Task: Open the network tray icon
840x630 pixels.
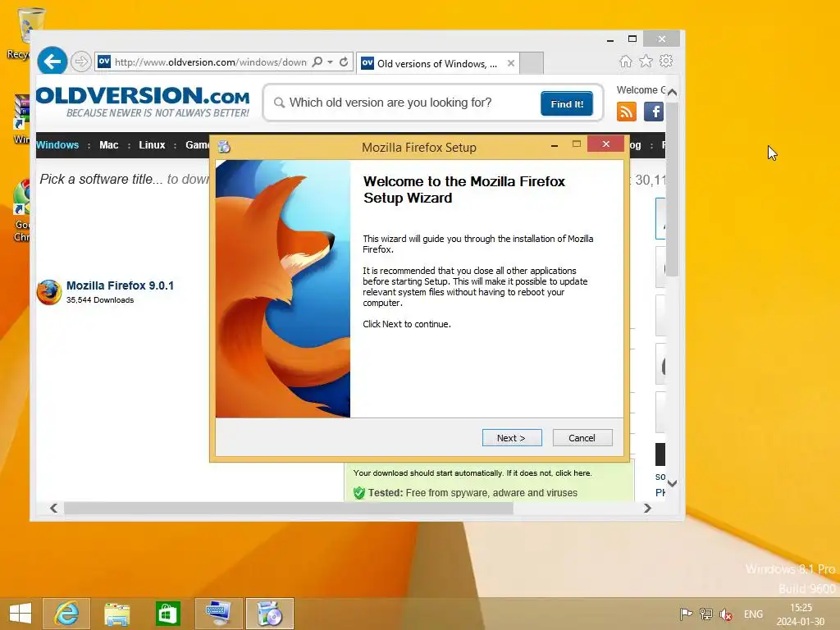Action: 706,614
